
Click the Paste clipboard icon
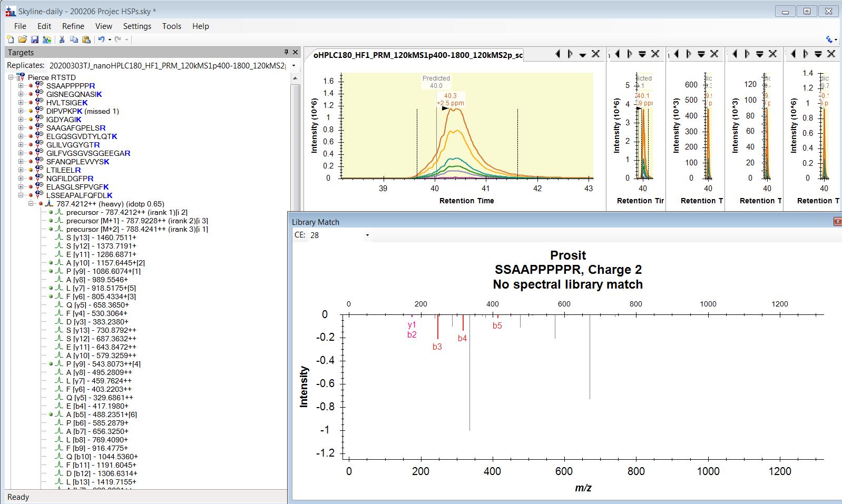coord(86,39)
